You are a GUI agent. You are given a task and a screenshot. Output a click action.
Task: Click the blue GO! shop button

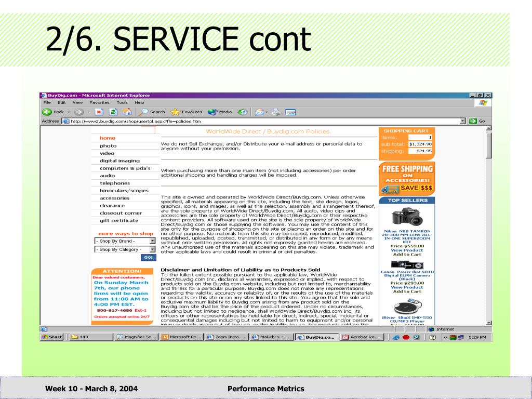[x=149, y=258]
